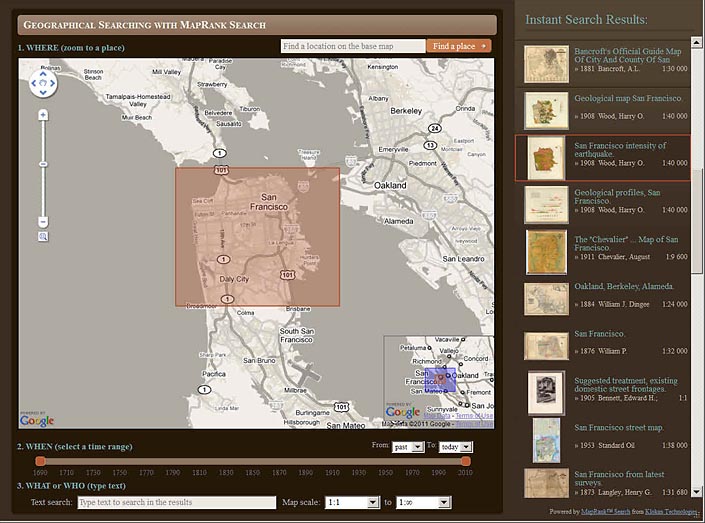Screen dimensions: 705x523
Task: Open the From 'past' dropdown
Action: (408, 447)
